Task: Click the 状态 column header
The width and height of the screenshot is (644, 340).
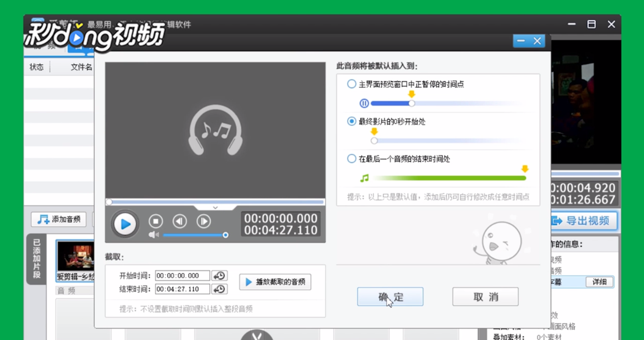Action: (x=37, y=67)
